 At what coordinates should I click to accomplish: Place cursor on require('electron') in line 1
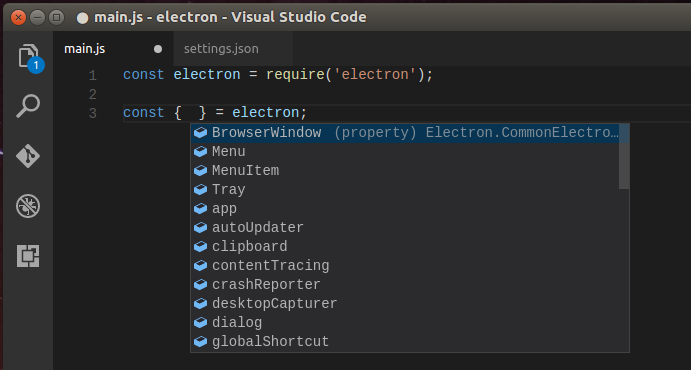[x=345, y=75]
